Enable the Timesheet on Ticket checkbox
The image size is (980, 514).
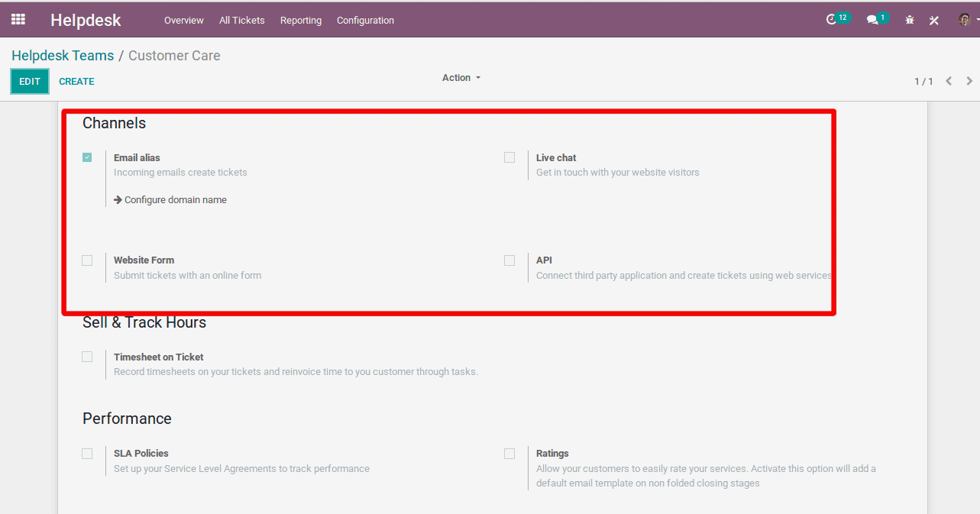click(87, 357)
